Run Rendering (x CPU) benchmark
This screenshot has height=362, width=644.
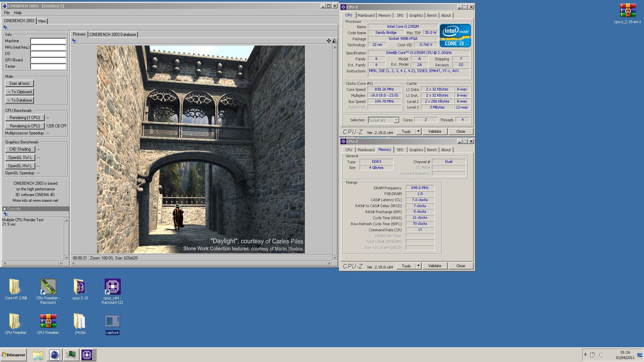pyautogui.click(x=25, y=126)
